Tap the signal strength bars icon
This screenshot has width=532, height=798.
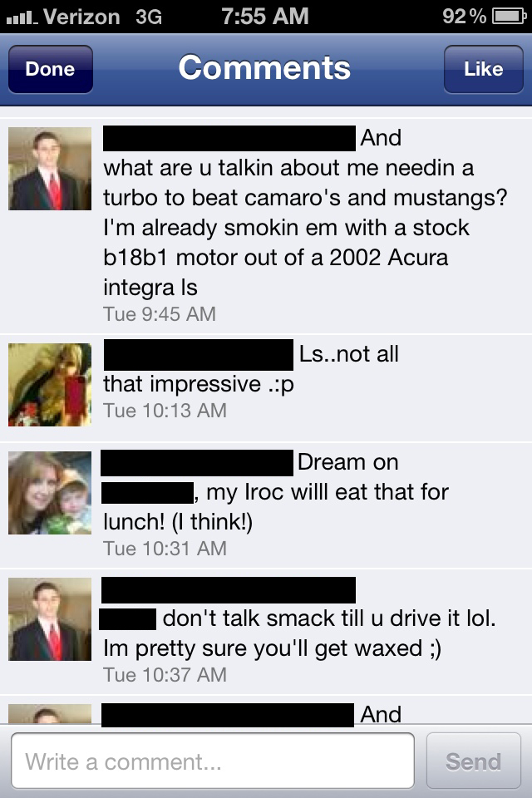[x=22, y=18]
